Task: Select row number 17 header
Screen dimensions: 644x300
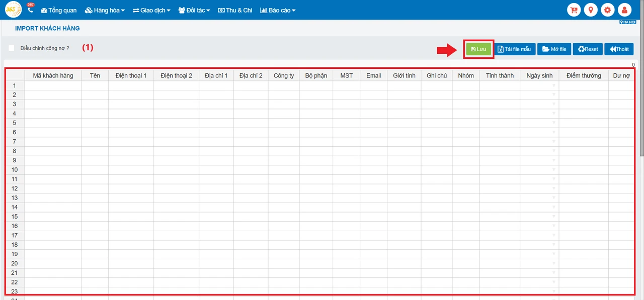Action: (15, 236)
